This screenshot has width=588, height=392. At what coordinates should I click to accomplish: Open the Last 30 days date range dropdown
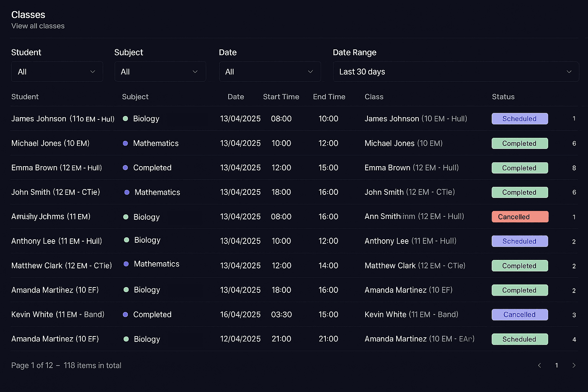pyautogui.click(x=456, y=72)
